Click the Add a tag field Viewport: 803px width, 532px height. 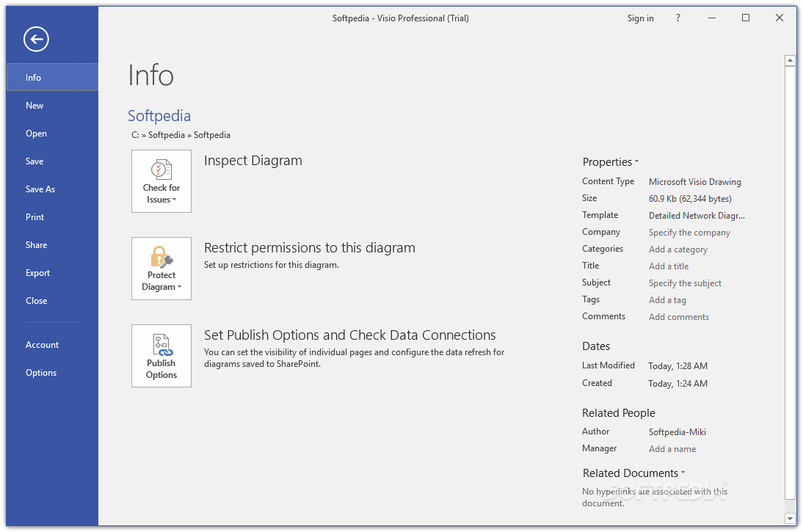click(667, 300)
